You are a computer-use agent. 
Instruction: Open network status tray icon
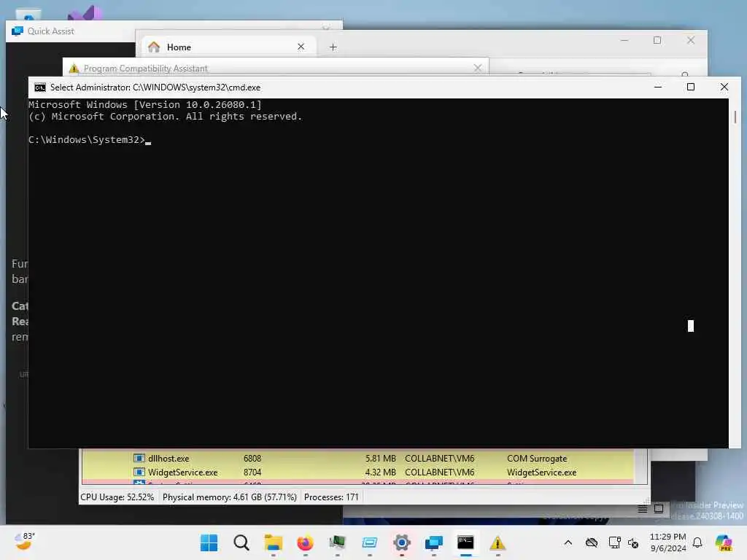tap(614, 542)
